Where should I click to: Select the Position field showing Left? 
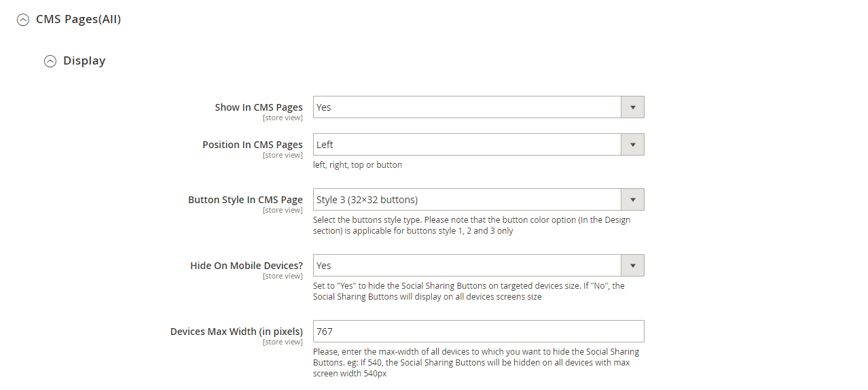[478, 145]
